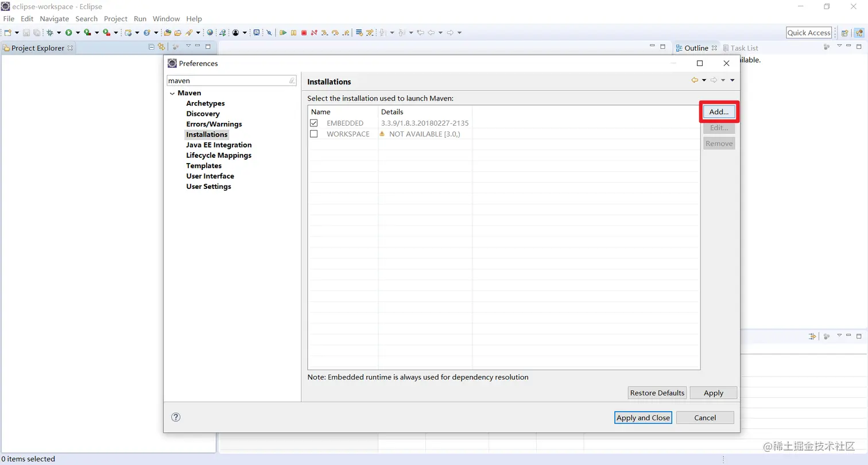Select Templates in the Maven tree

pos(204,166)
